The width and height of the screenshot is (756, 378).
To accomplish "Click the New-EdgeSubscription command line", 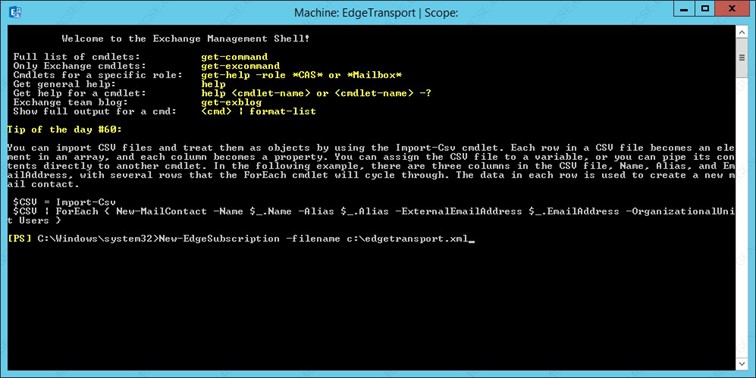I will pyautogui.click(x=241, y=239).
